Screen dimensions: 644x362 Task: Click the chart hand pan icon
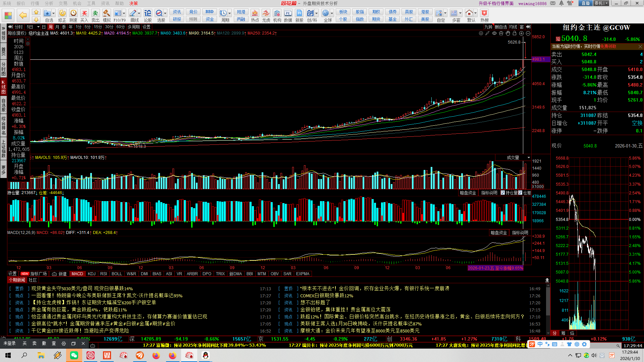[508, 34]
